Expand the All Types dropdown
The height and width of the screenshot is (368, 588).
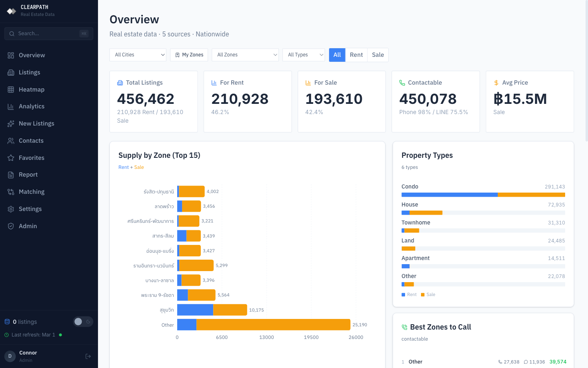[x=303, y=55]
